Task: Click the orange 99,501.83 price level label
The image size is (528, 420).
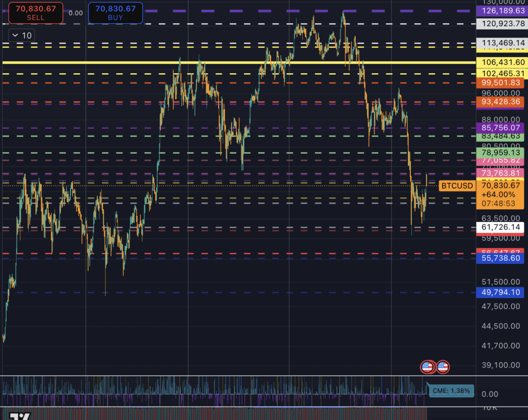Action: 499,83
